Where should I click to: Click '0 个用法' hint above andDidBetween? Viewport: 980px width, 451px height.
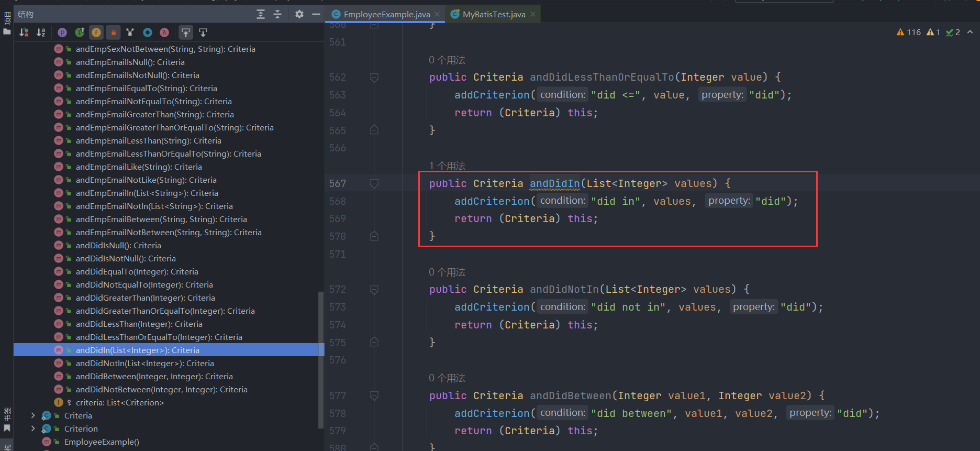point(447,378)
